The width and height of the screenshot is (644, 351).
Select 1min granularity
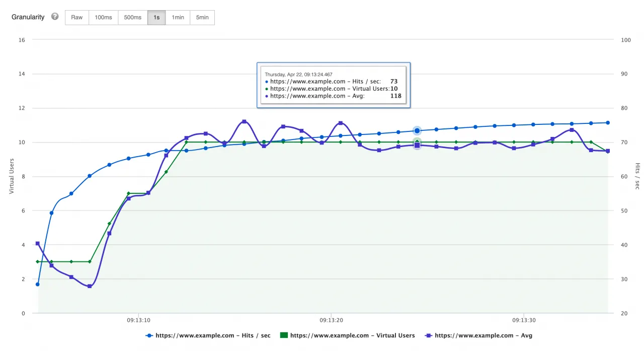[178, 17]
